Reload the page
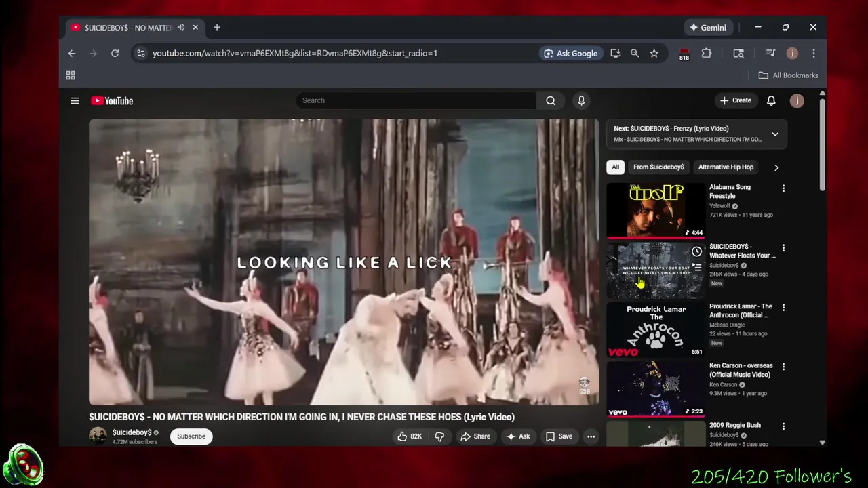Screen dimensions: 868x488 pyautogui.click(x=115, y=53)
